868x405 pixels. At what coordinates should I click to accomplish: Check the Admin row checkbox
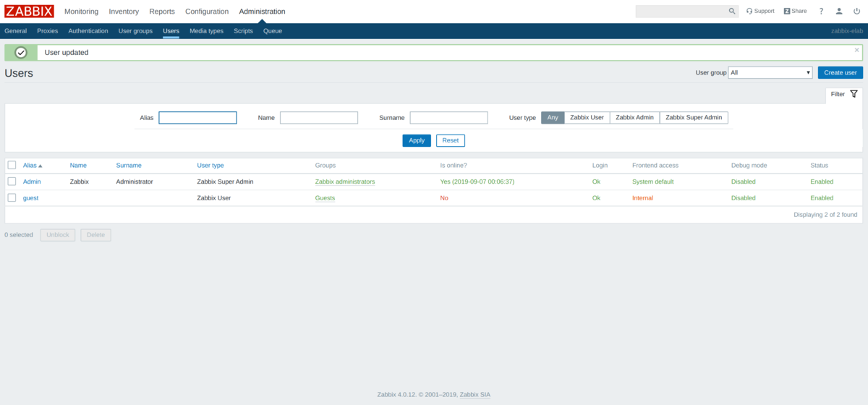coord(12,182)
